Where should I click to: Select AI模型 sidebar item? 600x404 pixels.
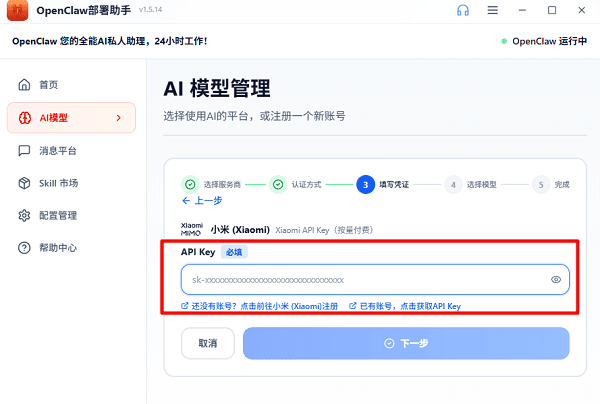click(71, 118)
